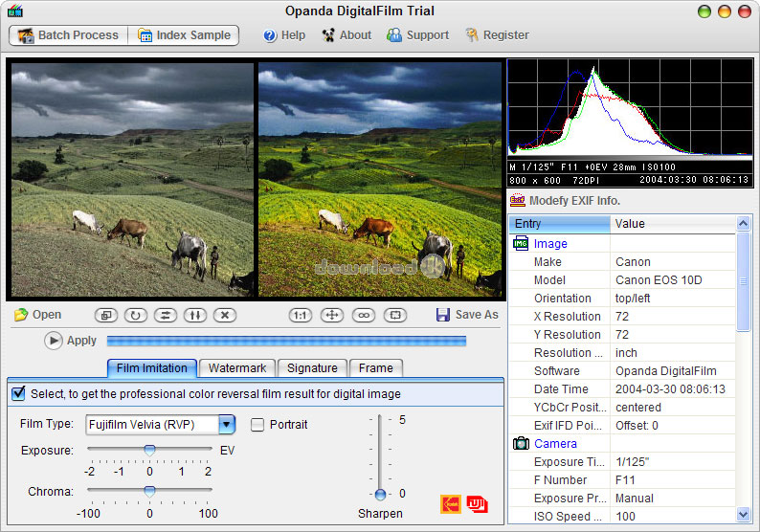Click the Modefy EXIF Info. label
760x532 pixels.
(x=574, y=201)
